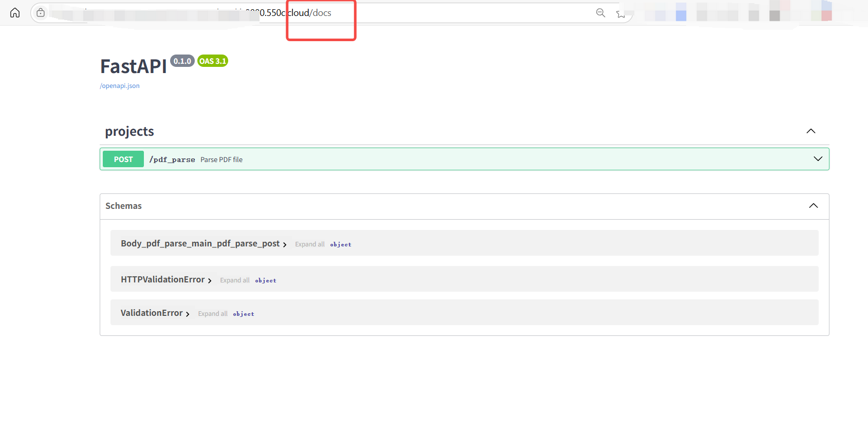Click the URL address bar field
The height and width of the screenshot is (428, 868).
point(437,13)
